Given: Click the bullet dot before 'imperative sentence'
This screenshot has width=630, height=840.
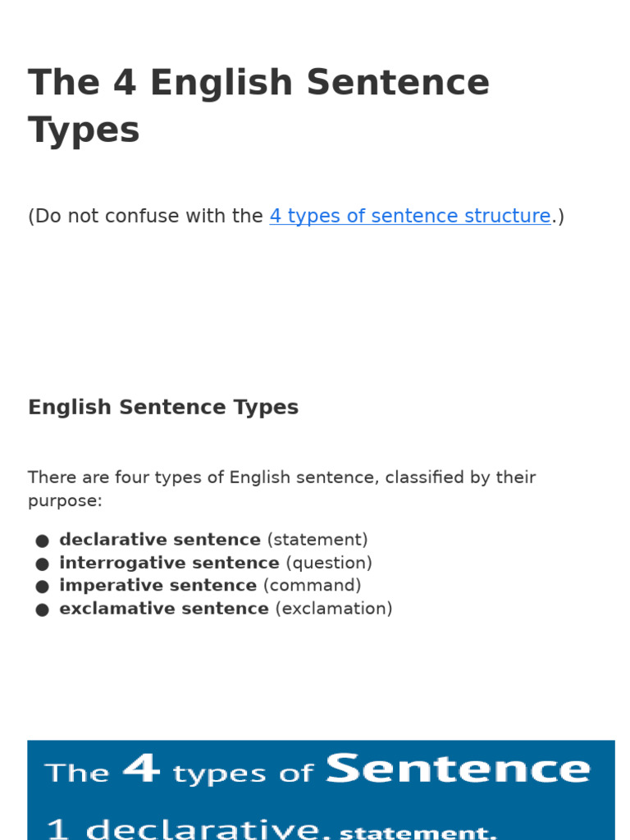Looking at the screenshot, I should click(x=42, y=587).
